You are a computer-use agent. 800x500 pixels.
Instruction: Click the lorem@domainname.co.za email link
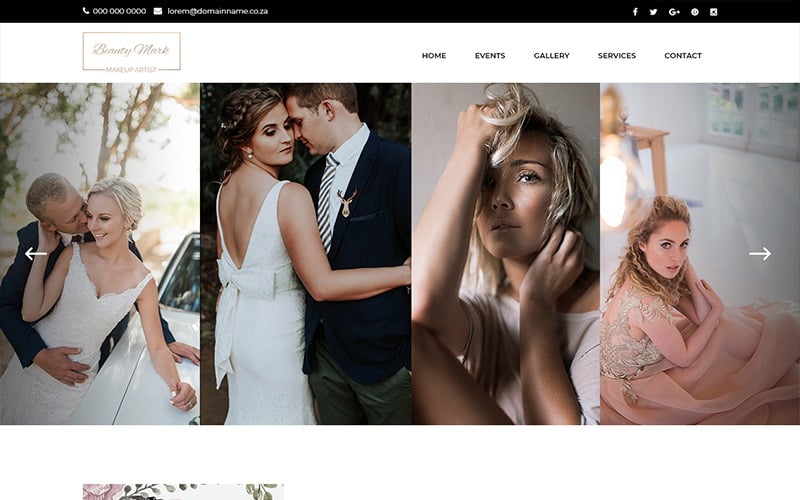click(x=217, y=11)
